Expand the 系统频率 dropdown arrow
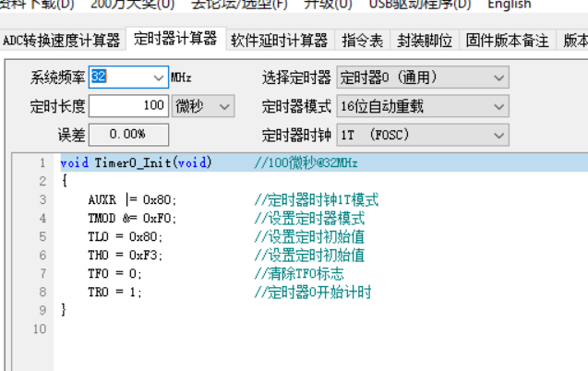588x371 pixels. point(159,78)
